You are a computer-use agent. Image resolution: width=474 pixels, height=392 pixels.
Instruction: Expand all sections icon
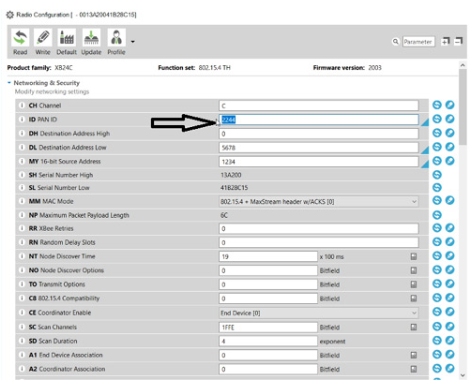(445, 41)
